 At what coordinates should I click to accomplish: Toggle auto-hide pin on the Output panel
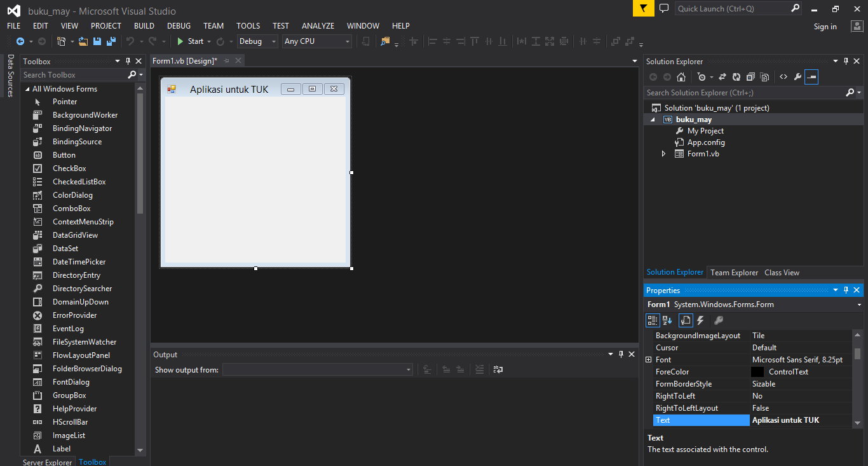coord(621,354)
